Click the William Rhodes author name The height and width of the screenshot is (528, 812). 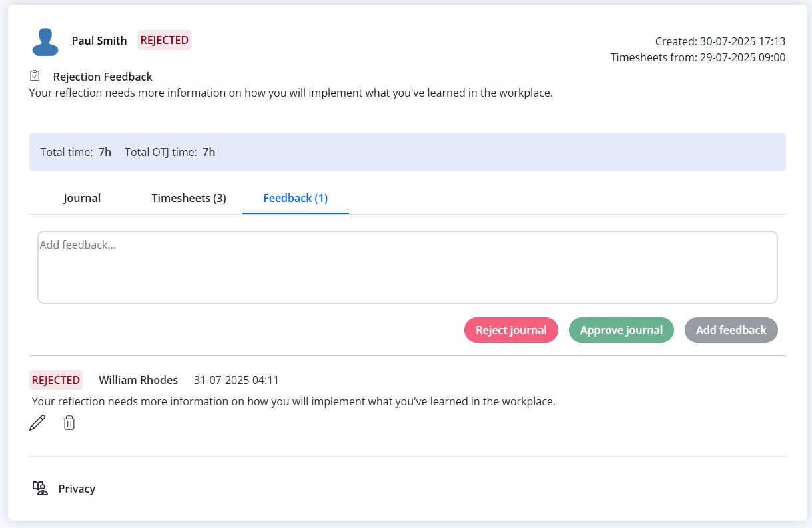(139, 380)
